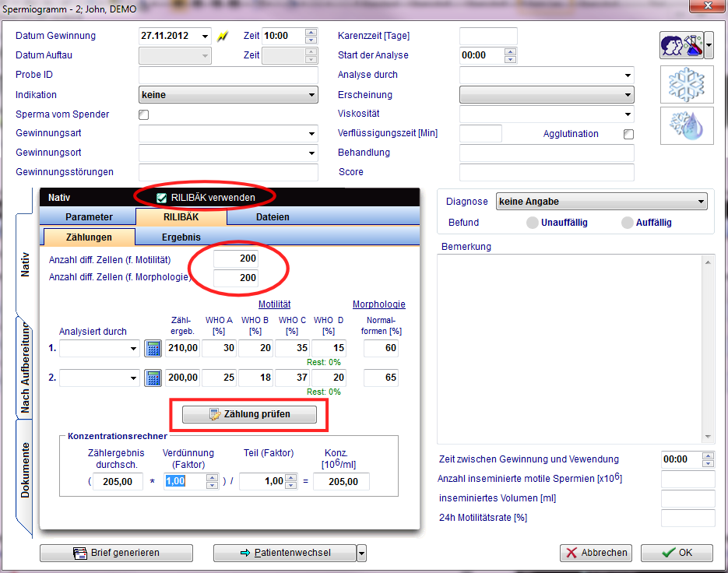Click the Behandlung input field
Viewport: 728px width, 573px height.
(x=547, y=153)
